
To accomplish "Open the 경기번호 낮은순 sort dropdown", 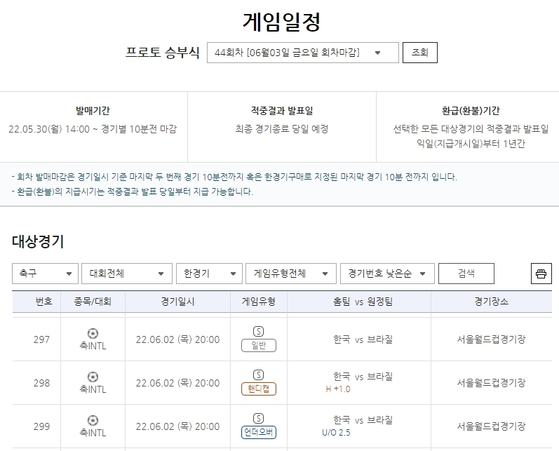I will 388,273.
